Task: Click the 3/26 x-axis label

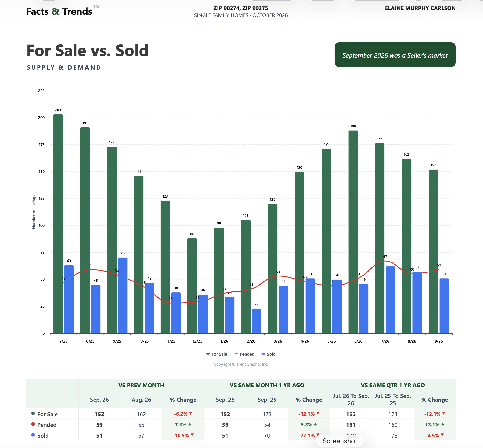Action: (278, 341)
